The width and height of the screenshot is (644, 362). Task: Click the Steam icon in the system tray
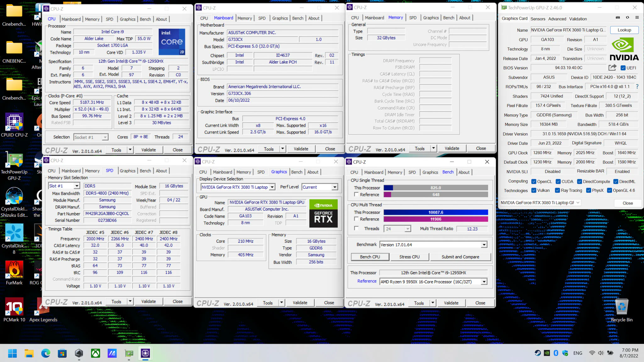tap(538, 353)
